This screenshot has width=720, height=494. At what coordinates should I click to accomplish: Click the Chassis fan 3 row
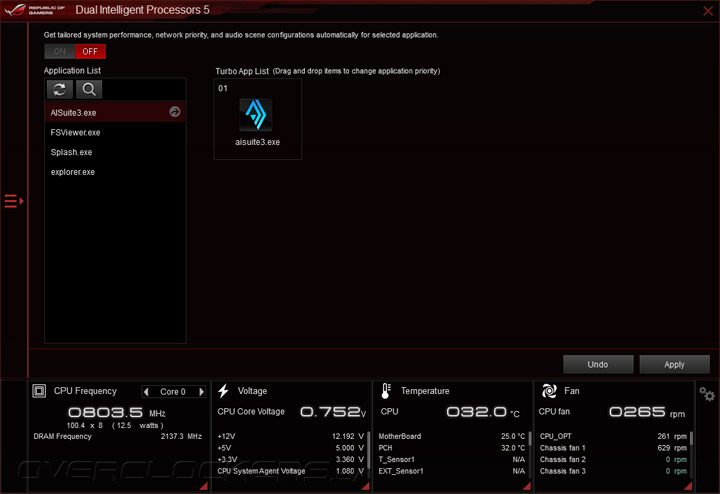[x=613, y=471]
